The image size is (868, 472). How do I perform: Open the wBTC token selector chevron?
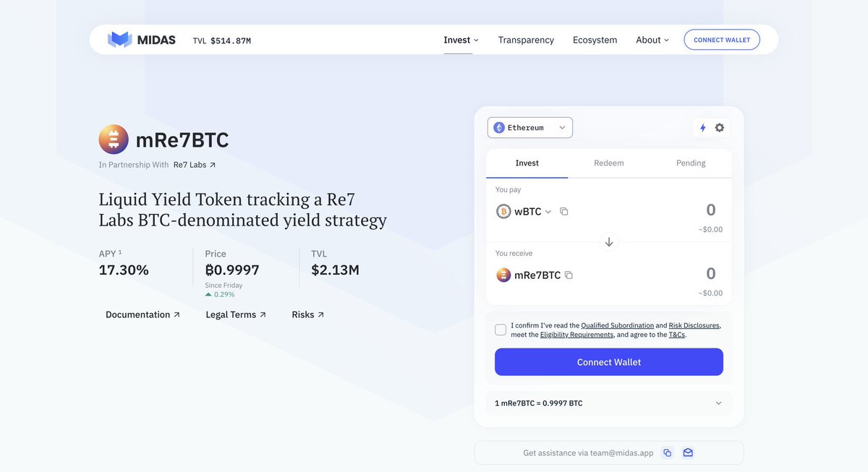click(548, 212)
